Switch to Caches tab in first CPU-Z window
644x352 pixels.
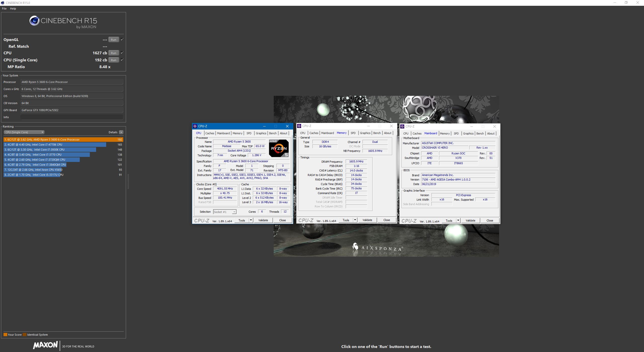pos(210,133)
